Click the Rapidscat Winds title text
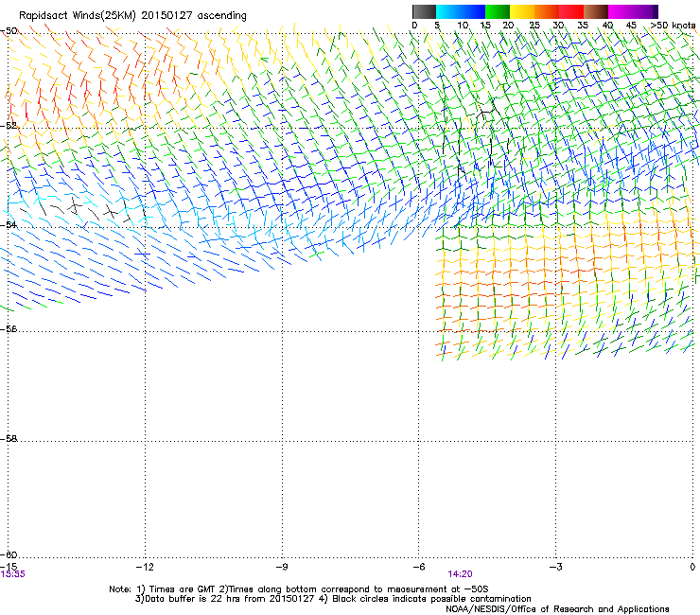 (132, 16)
